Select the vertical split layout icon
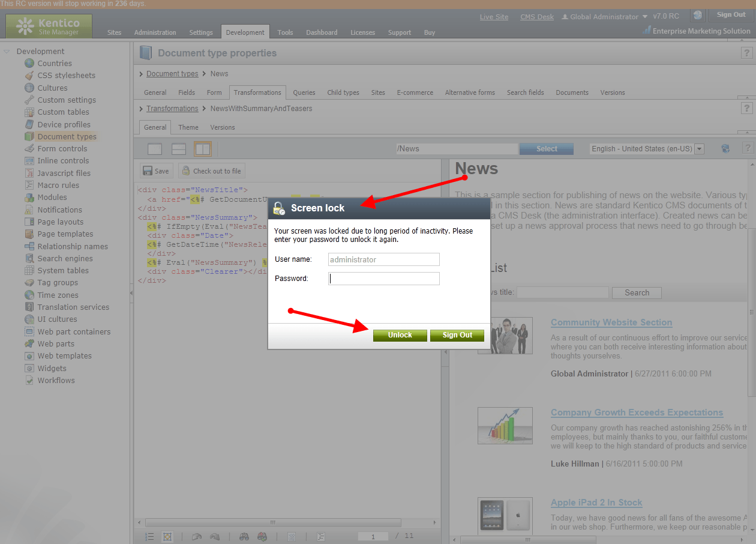756x544 pixels. (x=203, y=149)
